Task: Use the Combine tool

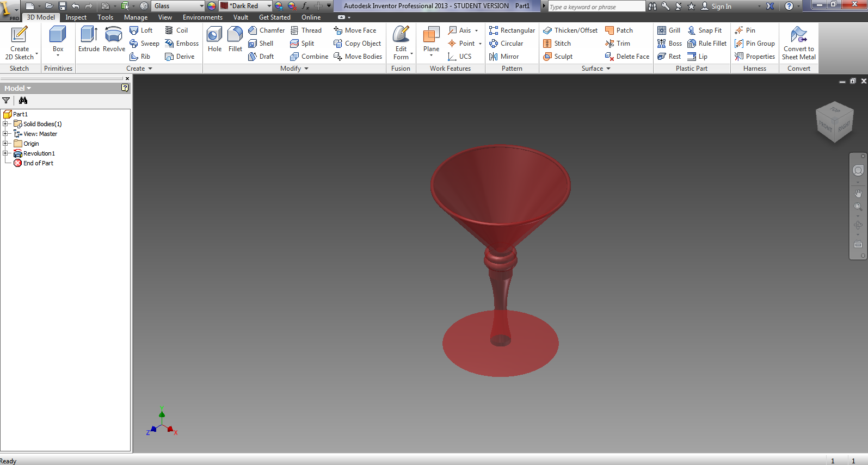Action: click(309, 57)
